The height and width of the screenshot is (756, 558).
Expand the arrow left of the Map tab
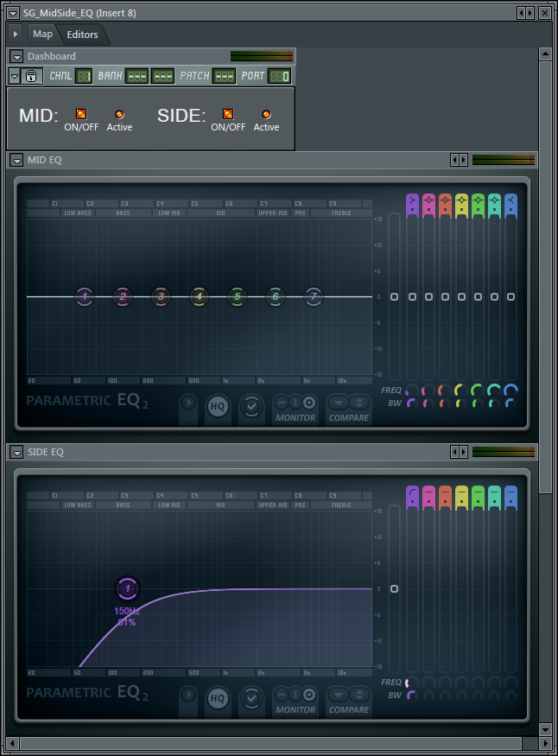click(16, 35)
